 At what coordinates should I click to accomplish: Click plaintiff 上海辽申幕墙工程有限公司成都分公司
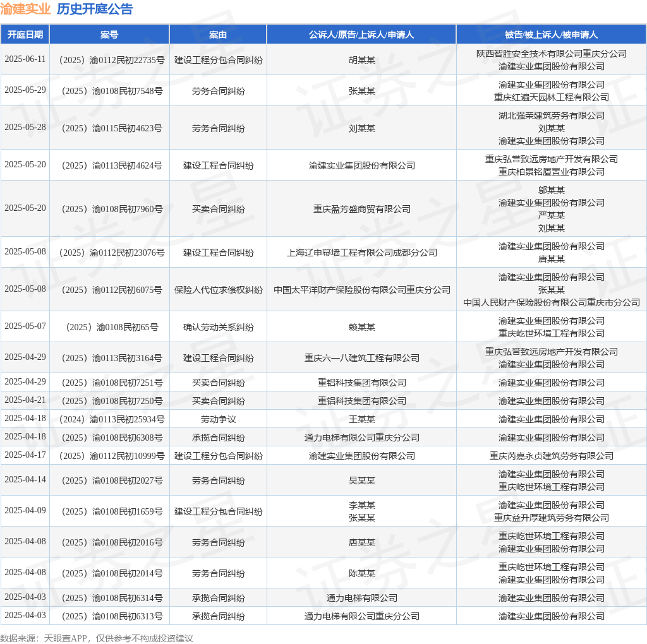362,253
